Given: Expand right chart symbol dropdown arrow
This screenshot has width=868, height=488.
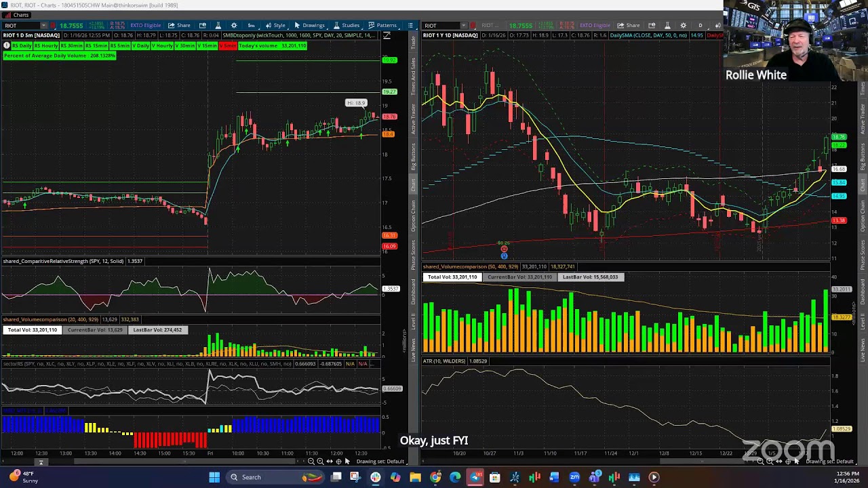Looking at the screenshot, I should [x=465, y=26].
